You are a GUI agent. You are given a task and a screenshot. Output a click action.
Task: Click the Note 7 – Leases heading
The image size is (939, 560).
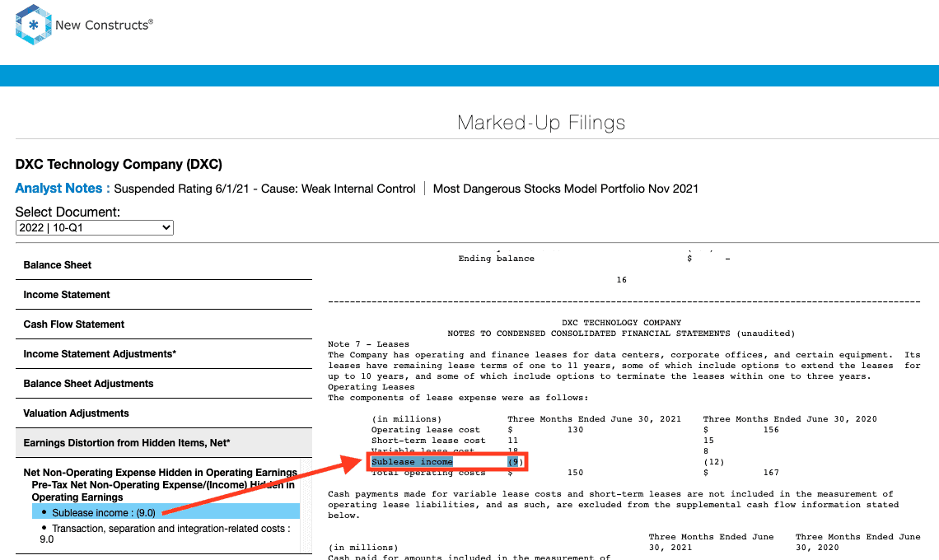click(x=368, y=343)
